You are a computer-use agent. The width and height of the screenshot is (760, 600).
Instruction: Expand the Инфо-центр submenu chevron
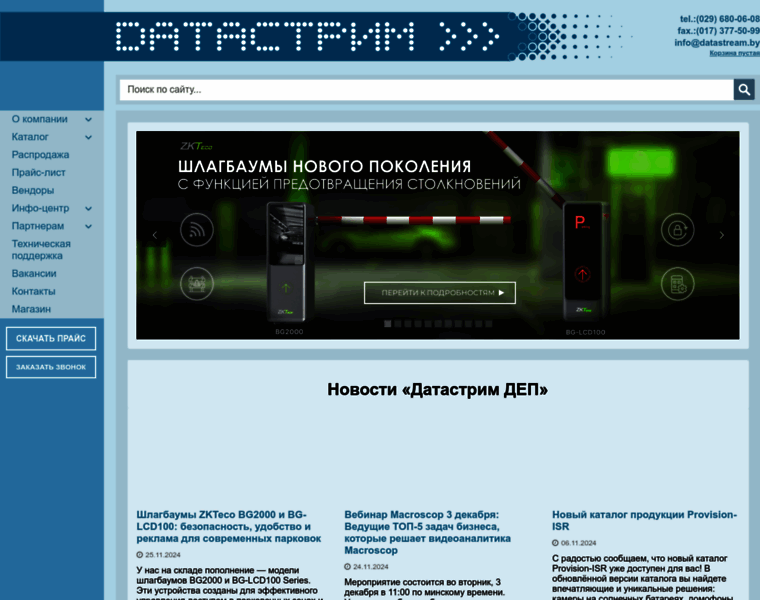pyautogui.click(x=88, y=208)
